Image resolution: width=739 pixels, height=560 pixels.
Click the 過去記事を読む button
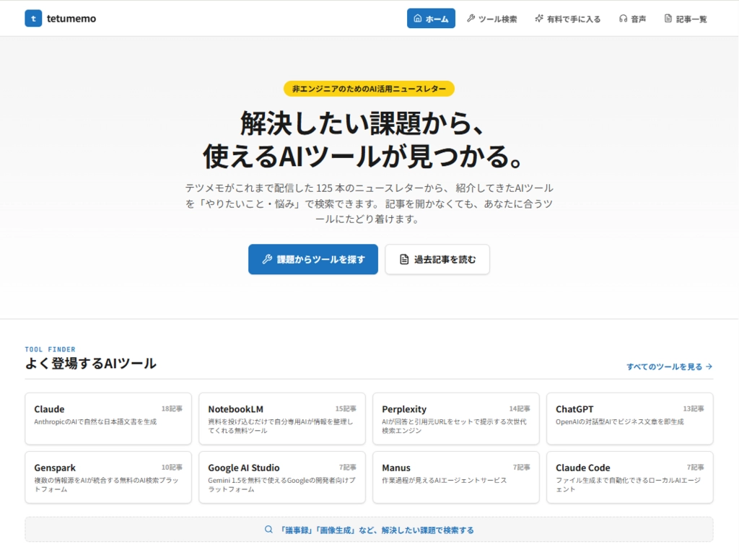coord(437,259)
